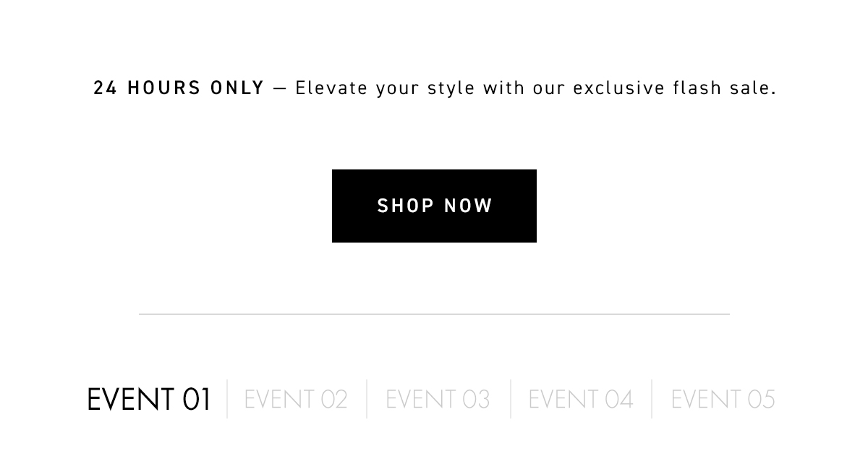The image size is (868, 475).
Task: Click the horizontal divider line
Action: click(x=434, y=314)
